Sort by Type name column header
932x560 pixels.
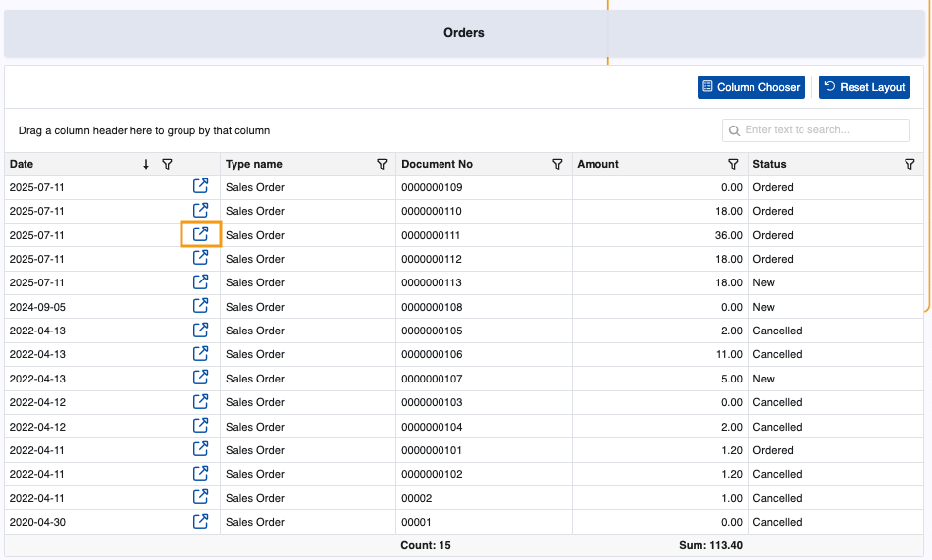254,164
